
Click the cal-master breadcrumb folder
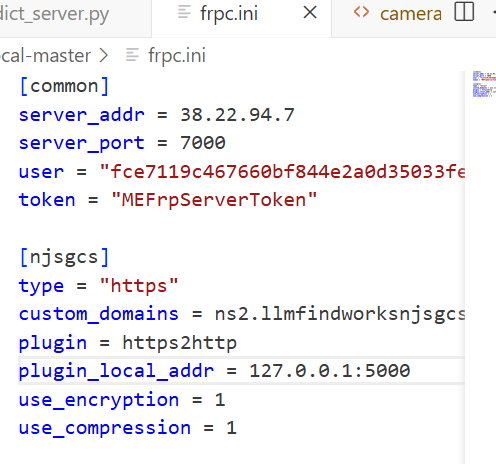point(45,55)
